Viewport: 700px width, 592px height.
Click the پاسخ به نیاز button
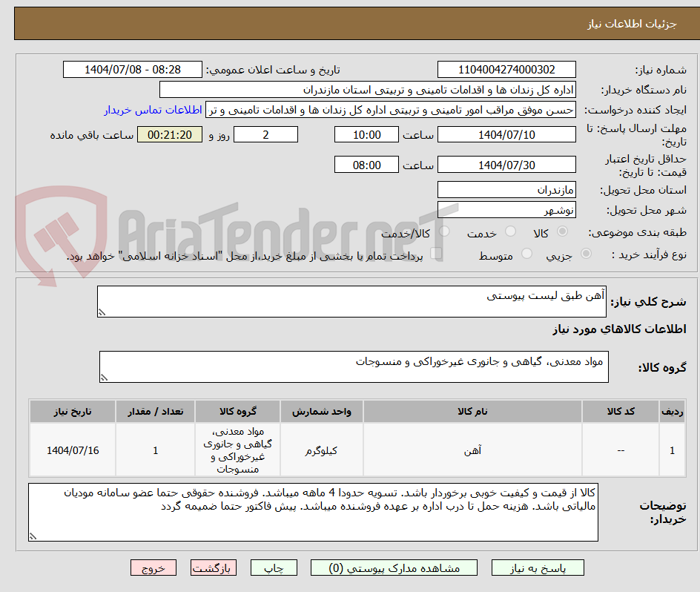[538, 568]
